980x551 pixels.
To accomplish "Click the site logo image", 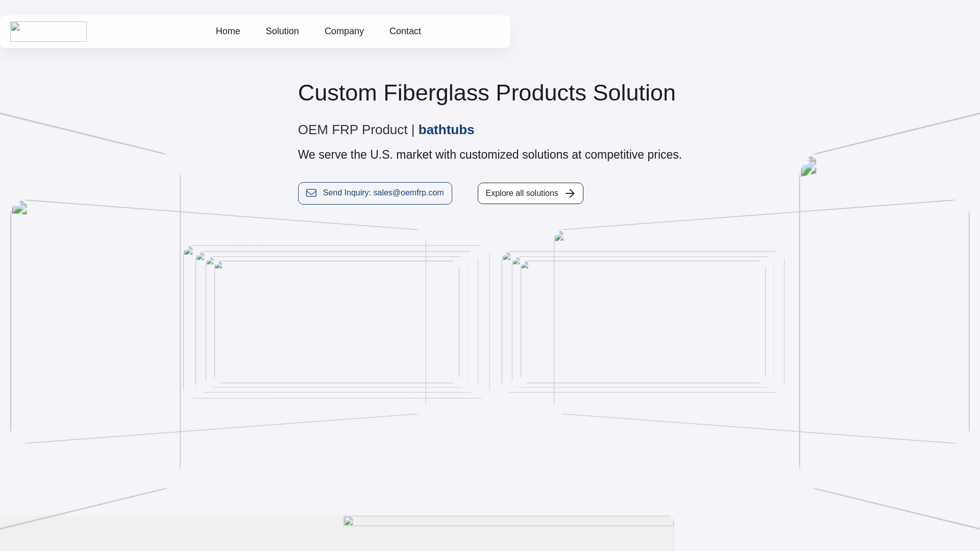I will coord(48,32).
